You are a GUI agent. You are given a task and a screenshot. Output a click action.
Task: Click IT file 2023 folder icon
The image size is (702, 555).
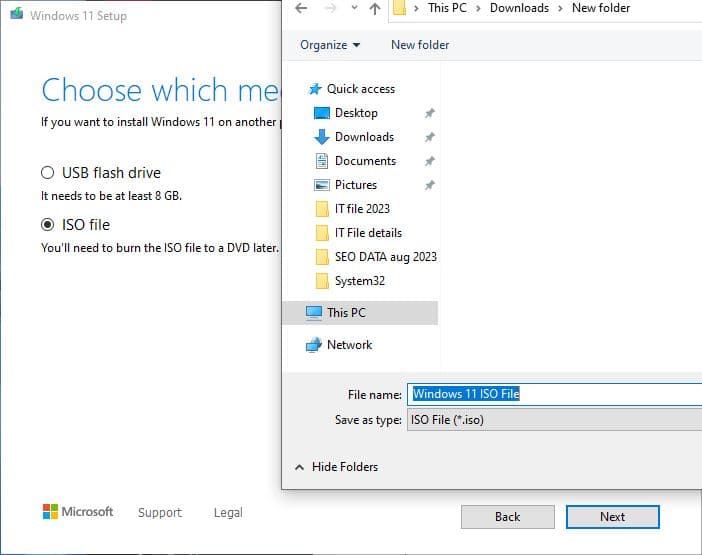point(322,209)
